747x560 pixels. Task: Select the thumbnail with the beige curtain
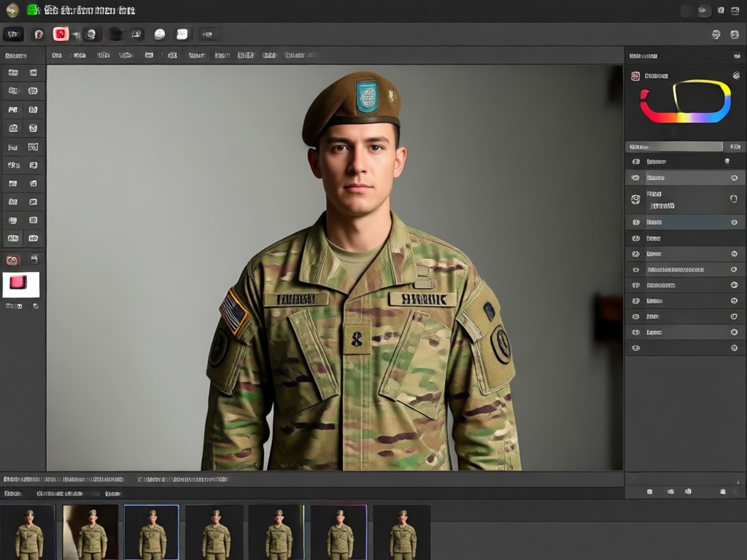(90, 532)
